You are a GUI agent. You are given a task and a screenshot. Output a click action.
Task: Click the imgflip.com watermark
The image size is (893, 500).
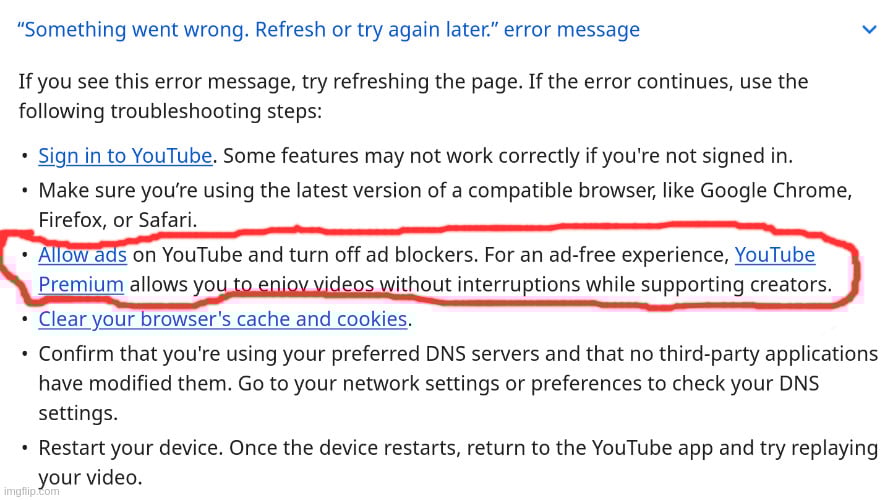[30, 491]
